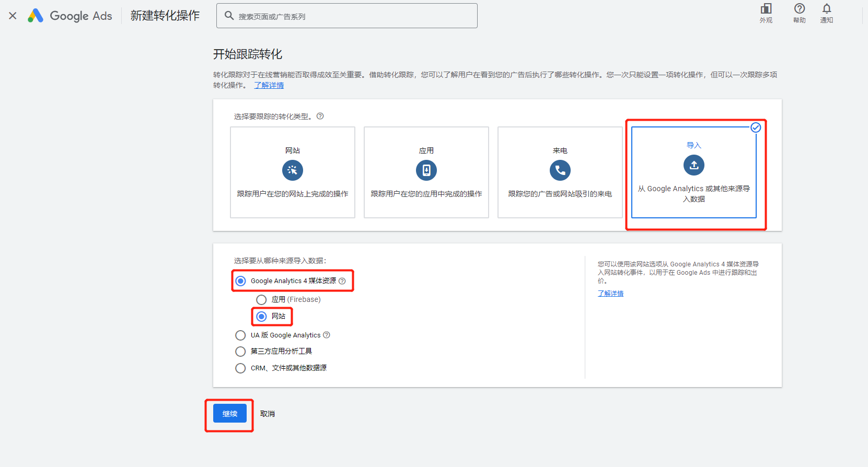Click the checkmark on the 导入 card

coord(756,127)
